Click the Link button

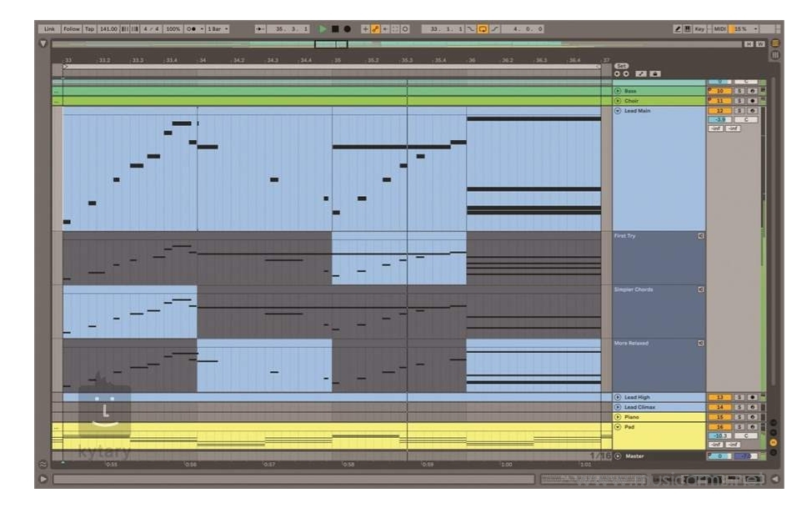point(50,29)
